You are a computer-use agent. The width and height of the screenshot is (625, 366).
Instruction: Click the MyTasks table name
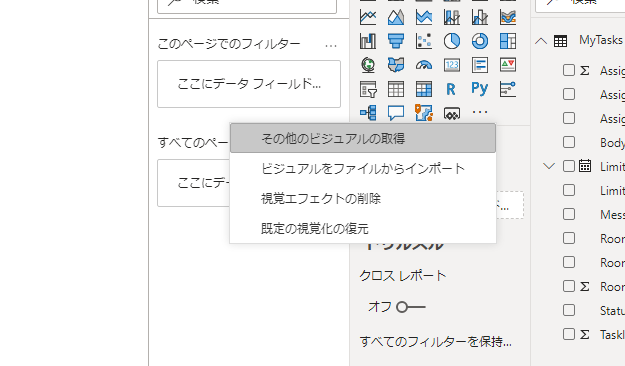point(601,40)
